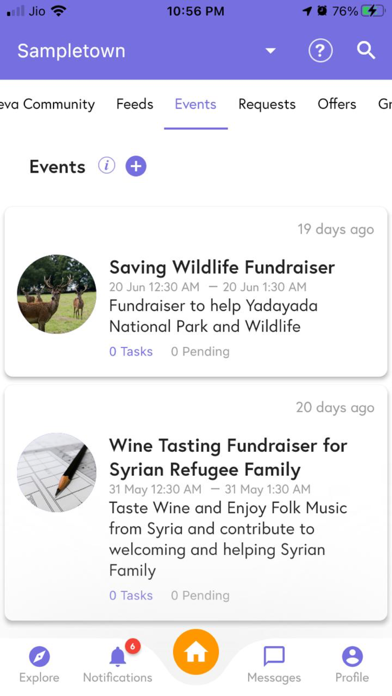Open 0 Tasks link for Wine Tasting event

(131, 595)
